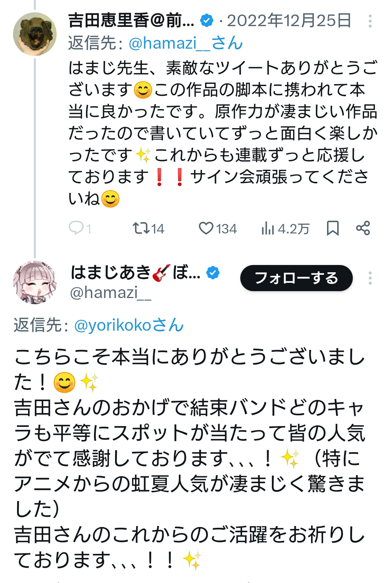
Task: Open more options menu for はまじあき's tweet
Action: click(370, 278)
